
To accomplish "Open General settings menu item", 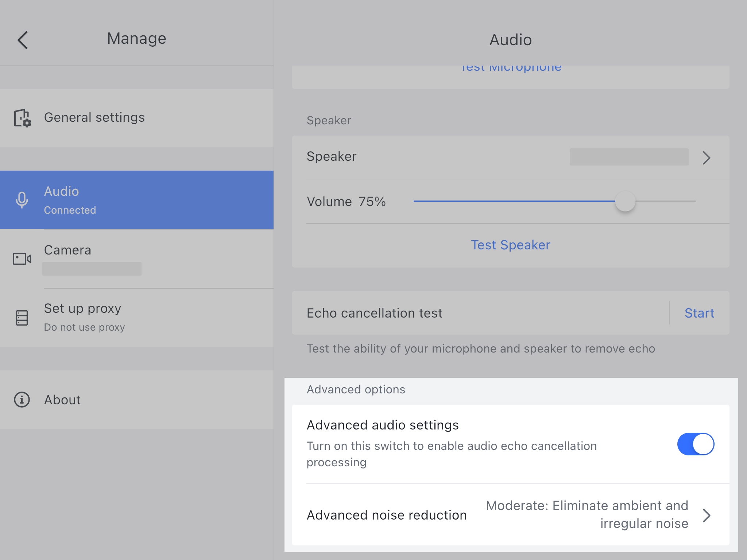I will click(x=94, y=117).
